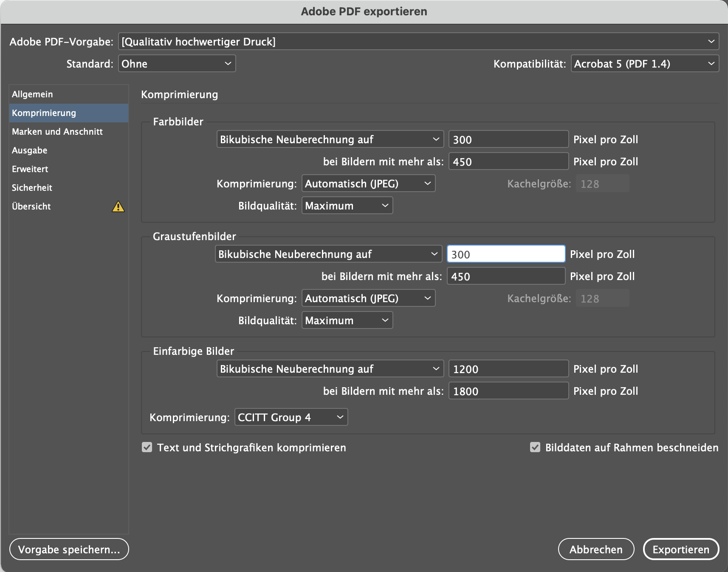Click the warning icon next to Übersicht

pyautogui.click(x=118, y=207)
